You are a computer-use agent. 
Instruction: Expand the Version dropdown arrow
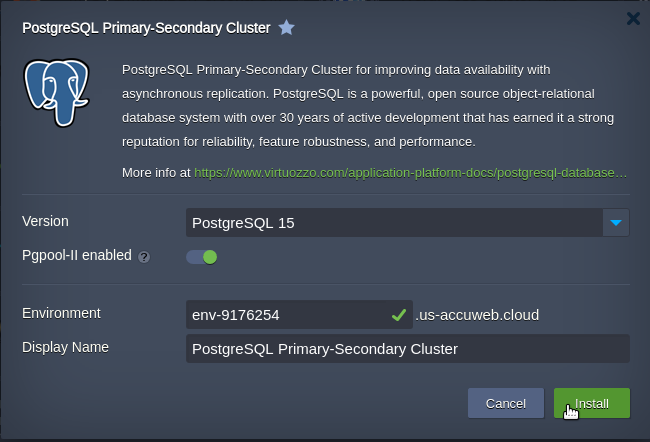pyautogui.click(x=616, y=222)
